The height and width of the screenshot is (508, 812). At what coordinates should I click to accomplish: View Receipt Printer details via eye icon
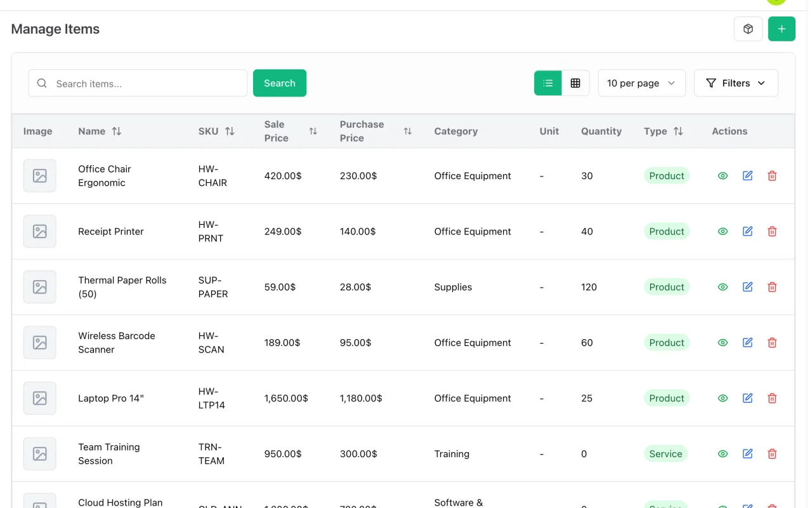(723, 232)
